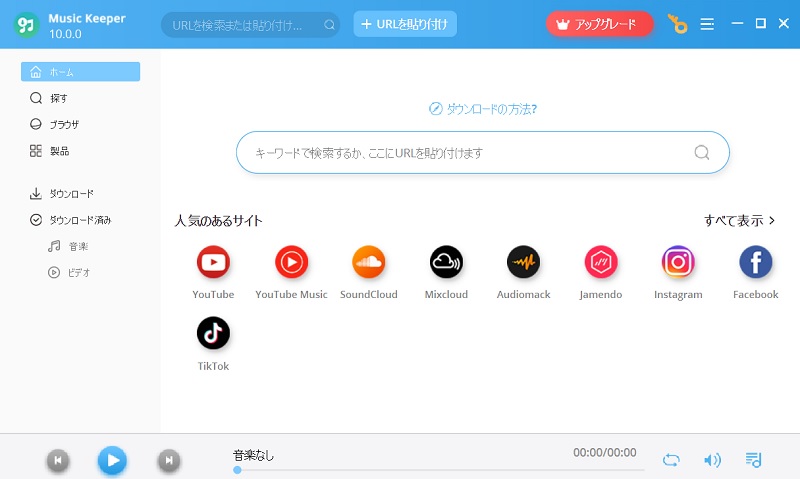Focus the top URL search box
The height and width of the screenshot is (479, 800).
click(250, 24)
